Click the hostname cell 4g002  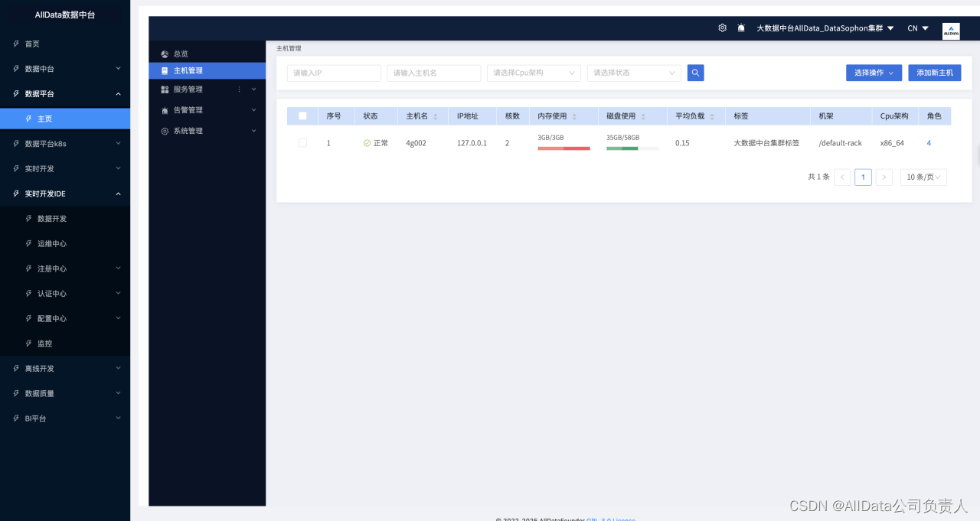(x=416, y=143)
